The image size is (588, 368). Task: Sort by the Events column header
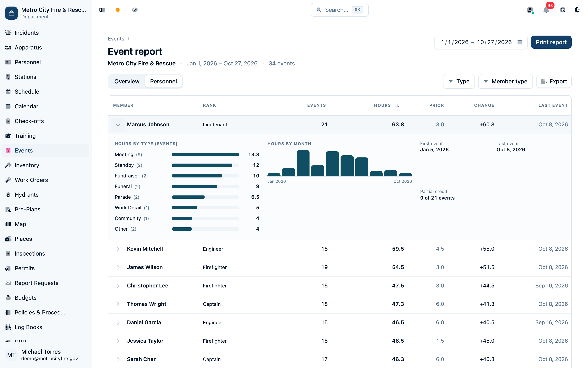coord(316,105)
